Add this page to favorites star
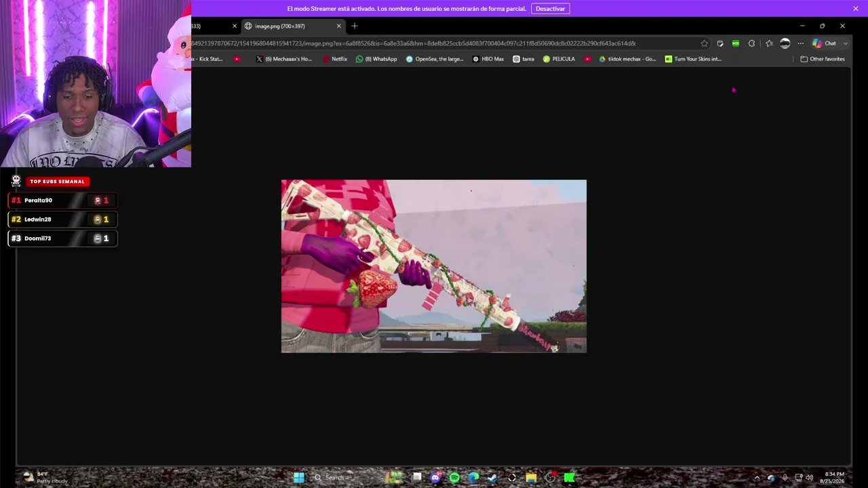The height and width of the screenshot is (488, 868). tap(705, 43)
